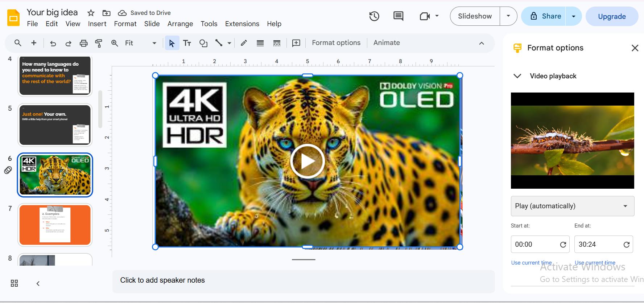Close the Format options panel

pos(635,48)
